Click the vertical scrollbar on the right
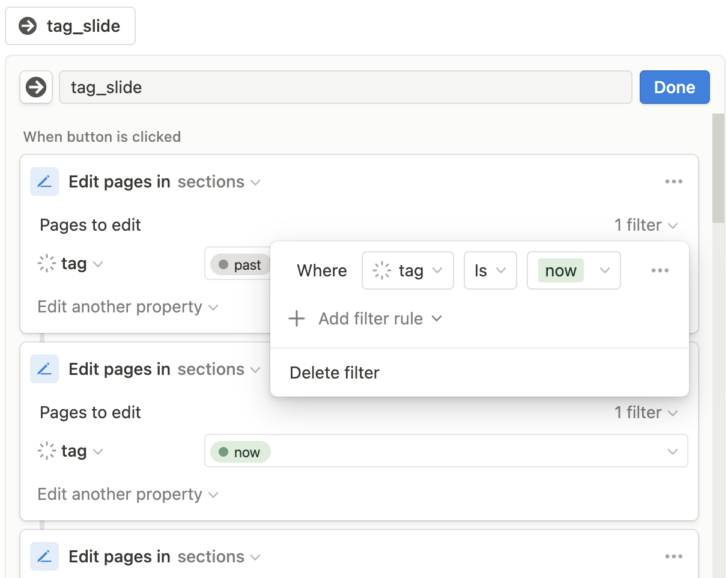Image resolution: width=728 pixels, height=578 pixels. pos(718,168)
